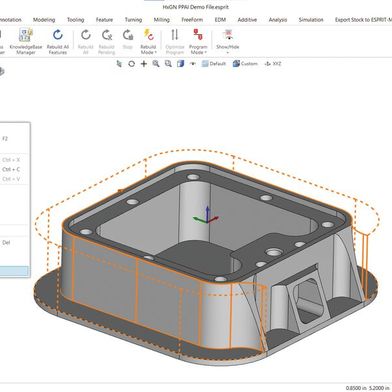The image size is (392, 392).
Task: Click the zoom magnifier tool
Action: pos(156,64)
